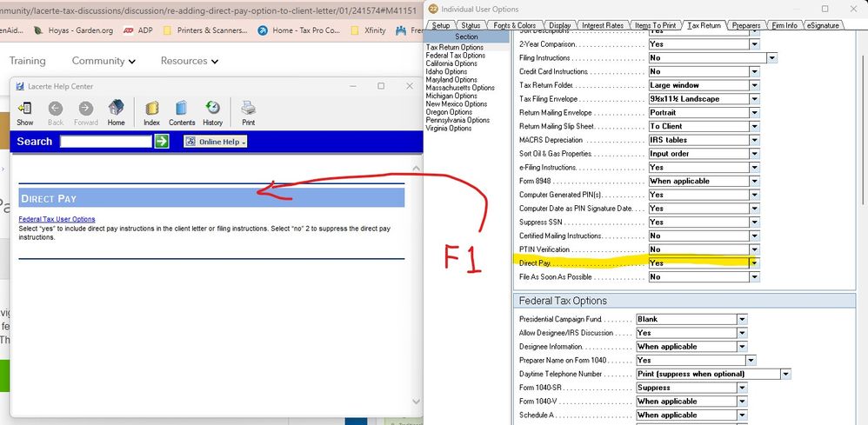The height and width of the screenshot is (425, 868).
Task: Open the Community menu
Action: pyautogui.click(x=103, y=61)
